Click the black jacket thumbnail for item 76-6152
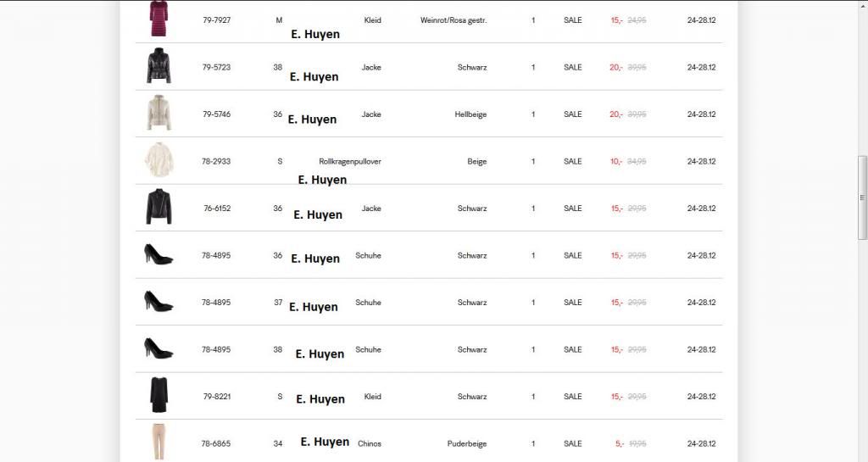 159,208
